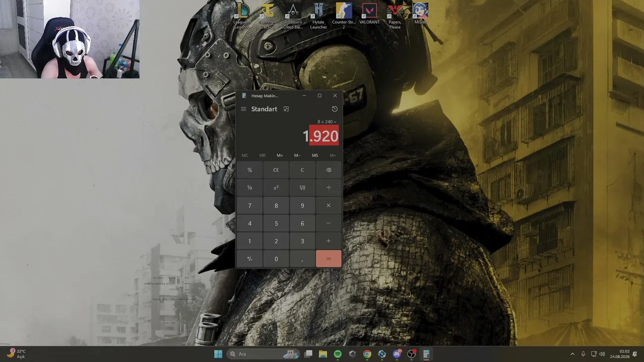
Task: Click the M- memory subtract button
Action: click(x=297, y=155)
